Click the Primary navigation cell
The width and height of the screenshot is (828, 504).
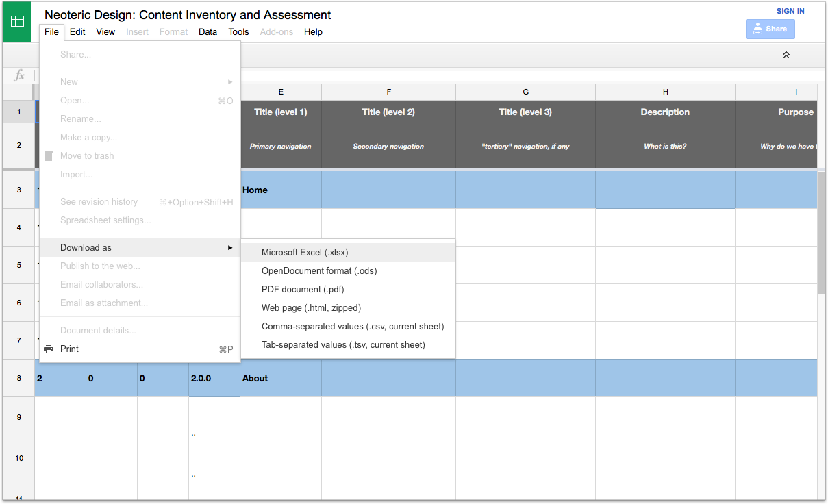pos(281,146)
